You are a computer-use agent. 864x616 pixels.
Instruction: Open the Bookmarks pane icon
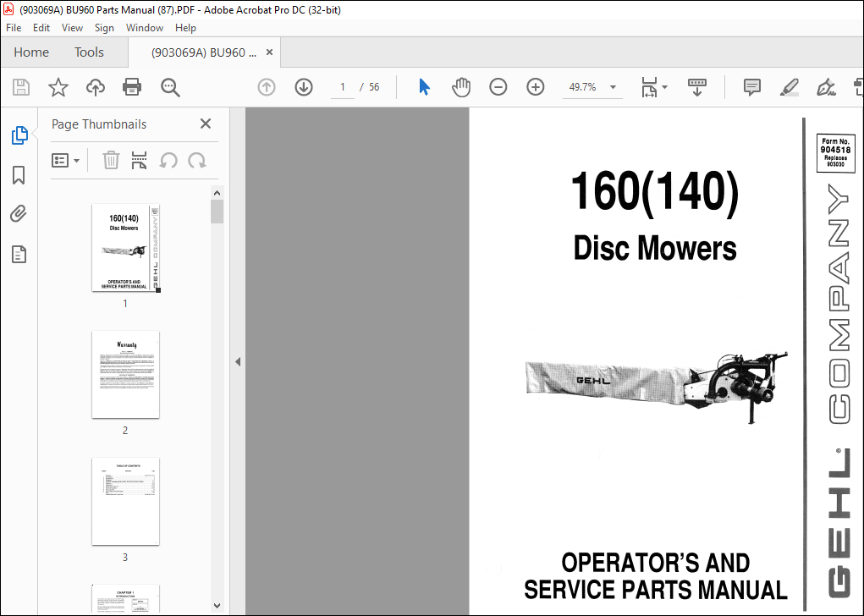pyautogui.click(x=19, y=175)
